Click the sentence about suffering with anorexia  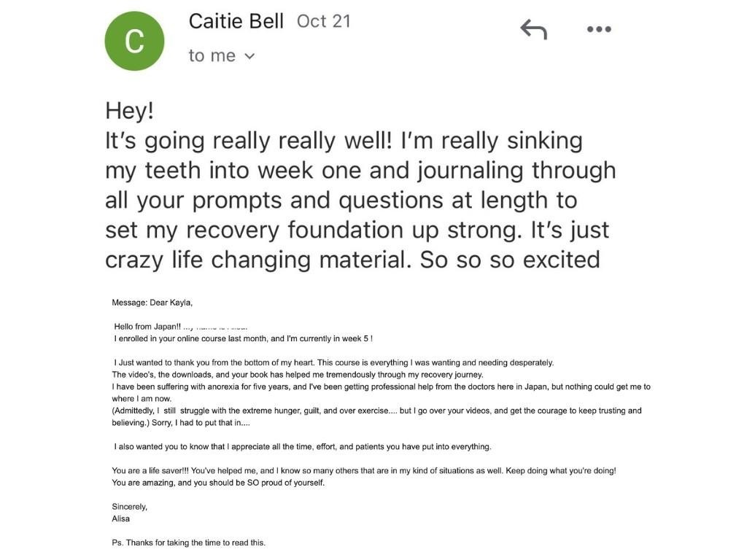tap(381, 386)
